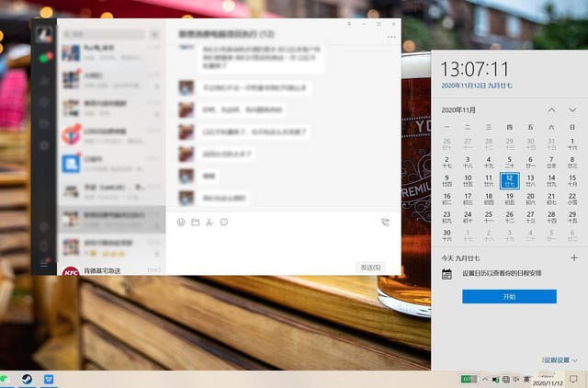The width and height of the screenshot is (588, 388).
Task: Click the taskbar clock showing 2020/11/12
Action: tap(549, 380)
